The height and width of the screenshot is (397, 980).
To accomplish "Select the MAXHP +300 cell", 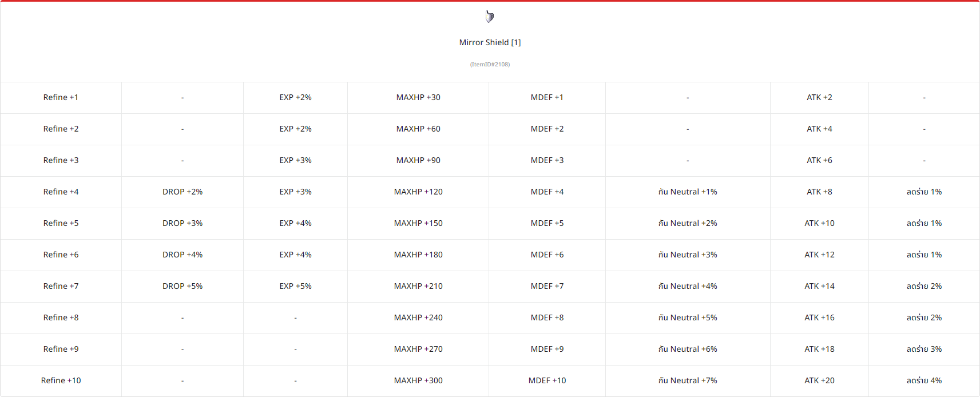I will point(418,380).
